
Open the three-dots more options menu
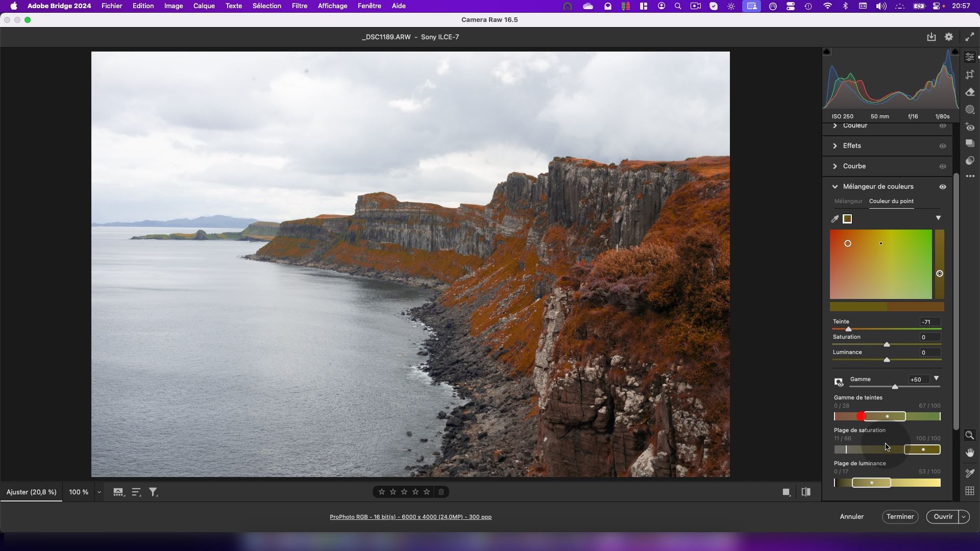(970, 176)
